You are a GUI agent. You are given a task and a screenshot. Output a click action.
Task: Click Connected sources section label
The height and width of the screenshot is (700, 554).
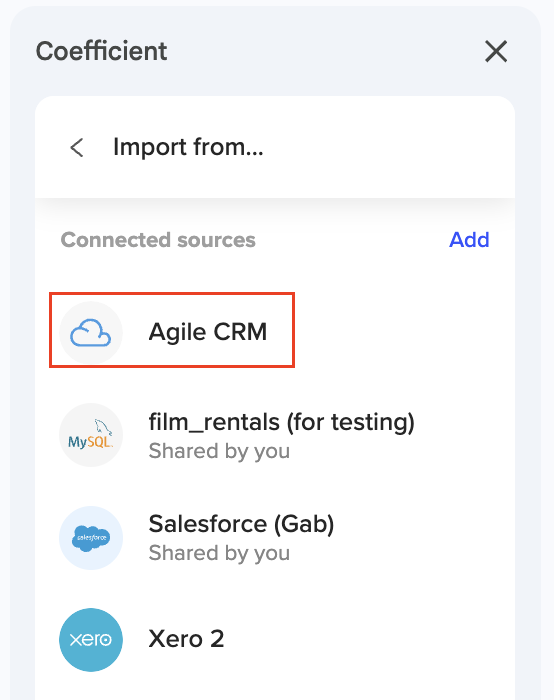(x=158, y=240)
